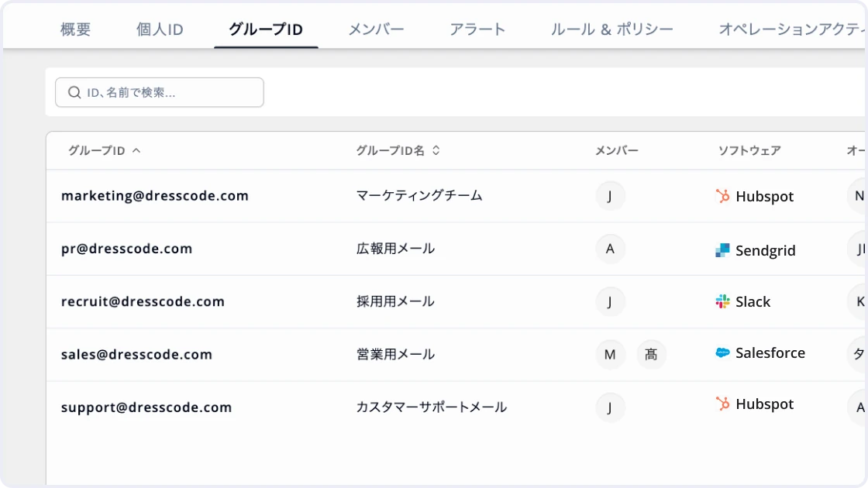The width and height of the screenshot is (868, 488).
Task: Click the ソフトウェア column header
Action: pyautogui.click(x=749, y=150)
